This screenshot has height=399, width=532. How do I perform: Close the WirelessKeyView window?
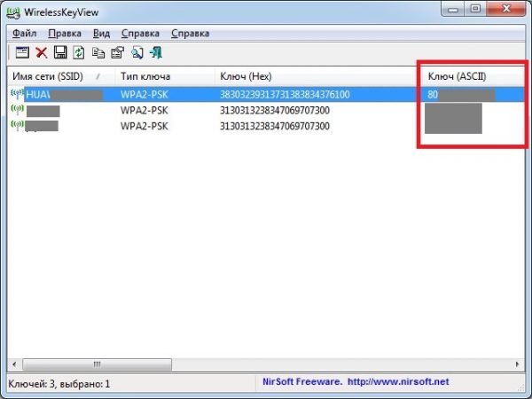point(506,10)
